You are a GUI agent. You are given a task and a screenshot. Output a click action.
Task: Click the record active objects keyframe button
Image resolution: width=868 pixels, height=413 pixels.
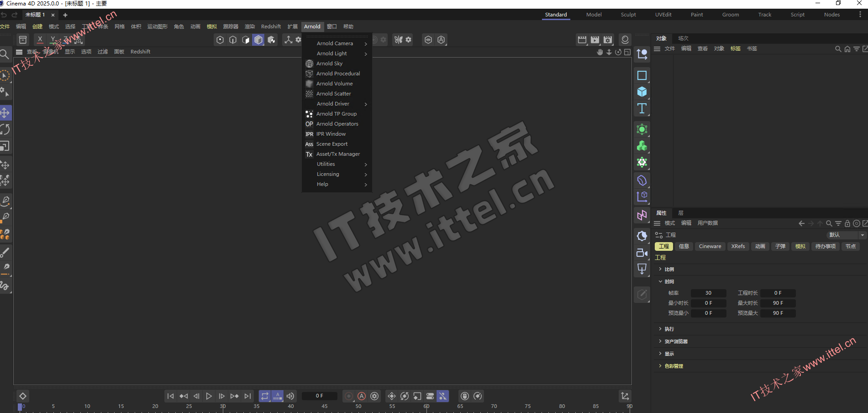pyautogui.click(x=349, y=396)
